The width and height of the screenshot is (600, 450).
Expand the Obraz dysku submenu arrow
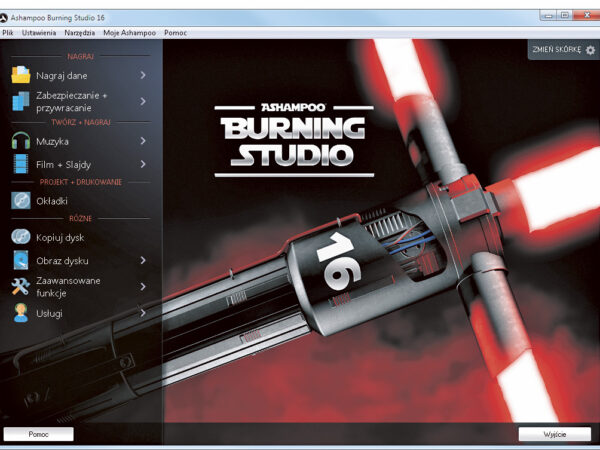144,260
